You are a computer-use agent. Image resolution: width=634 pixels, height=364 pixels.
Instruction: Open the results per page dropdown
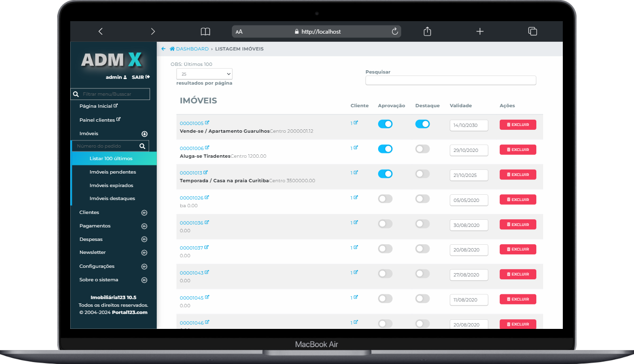pos(204,74)
